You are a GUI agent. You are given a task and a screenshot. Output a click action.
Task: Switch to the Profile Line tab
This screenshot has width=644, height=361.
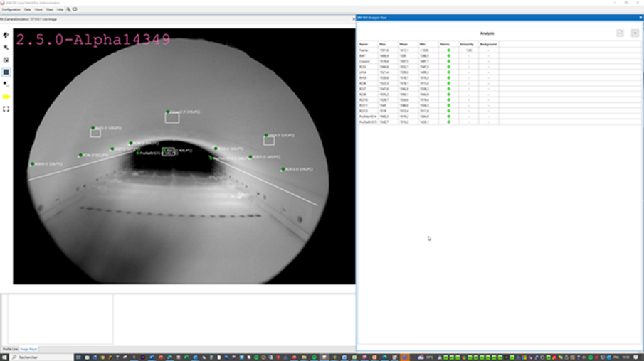pos(10,349)
